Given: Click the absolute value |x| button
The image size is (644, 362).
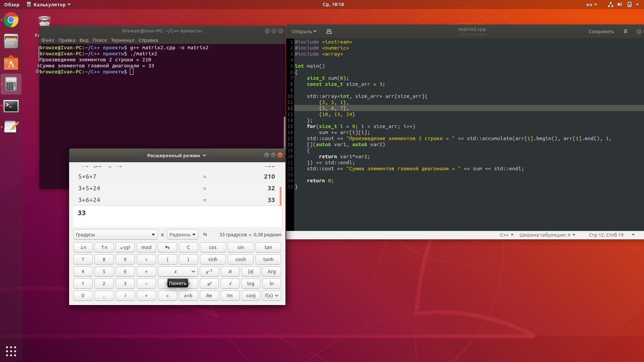Looking at the screenshot, I should [x=251, y=271].
